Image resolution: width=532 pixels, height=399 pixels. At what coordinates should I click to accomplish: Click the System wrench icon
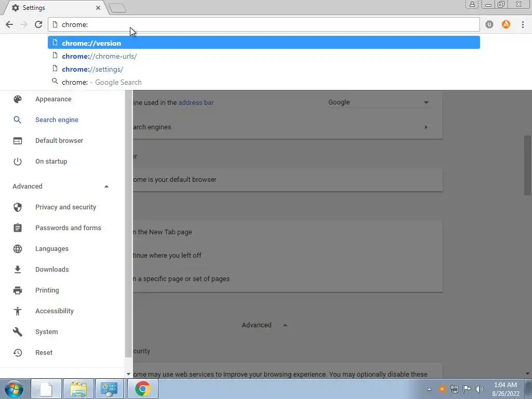18,332
